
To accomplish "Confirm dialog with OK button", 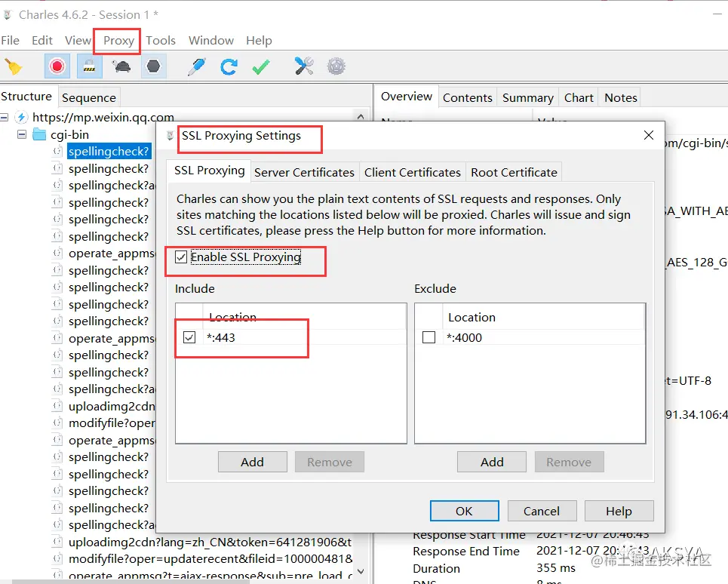I will (464, 511).
